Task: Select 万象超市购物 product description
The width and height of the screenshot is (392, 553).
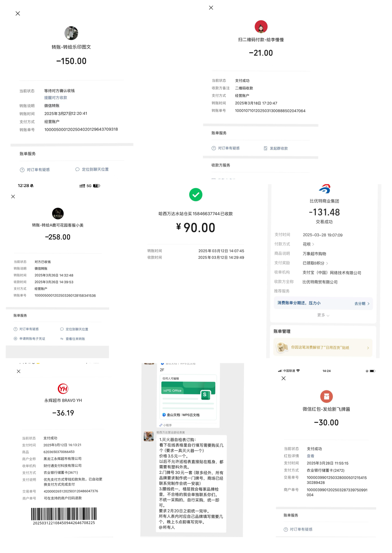Action: [314, 254]
